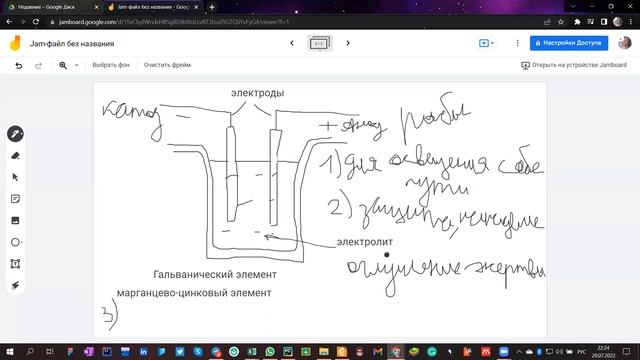Viewport: 640px width, 360px height.
Task: Click the Настройки Доступа share button
Action: tap(569, 43)
